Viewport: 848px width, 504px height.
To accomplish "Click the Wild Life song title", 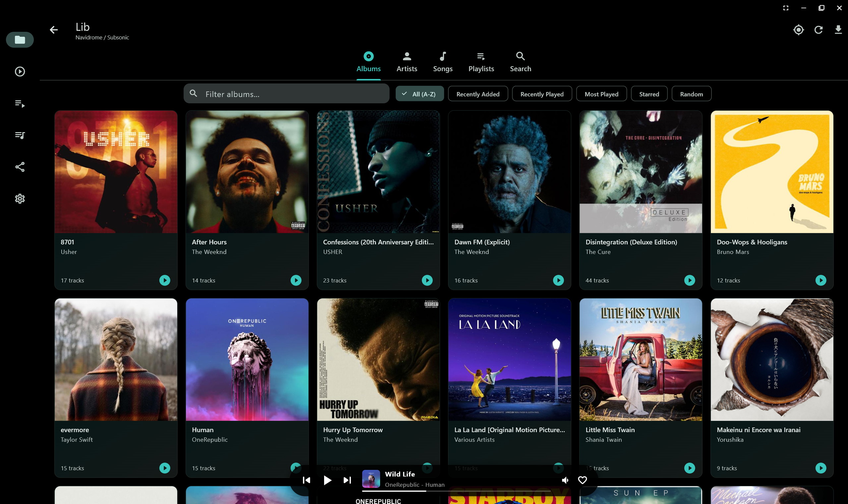I will 400,474.
